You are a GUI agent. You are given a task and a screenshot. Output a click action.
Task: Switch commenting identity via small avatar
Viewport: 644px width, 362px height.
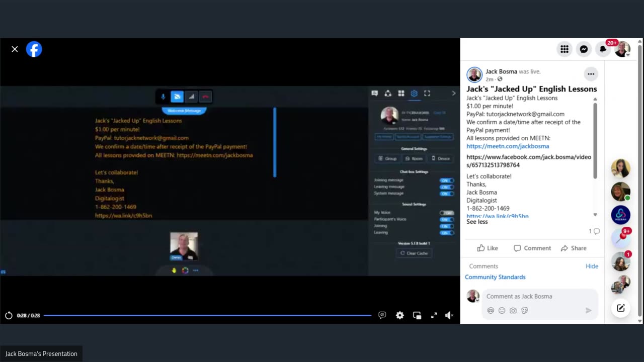coord(473,296)
